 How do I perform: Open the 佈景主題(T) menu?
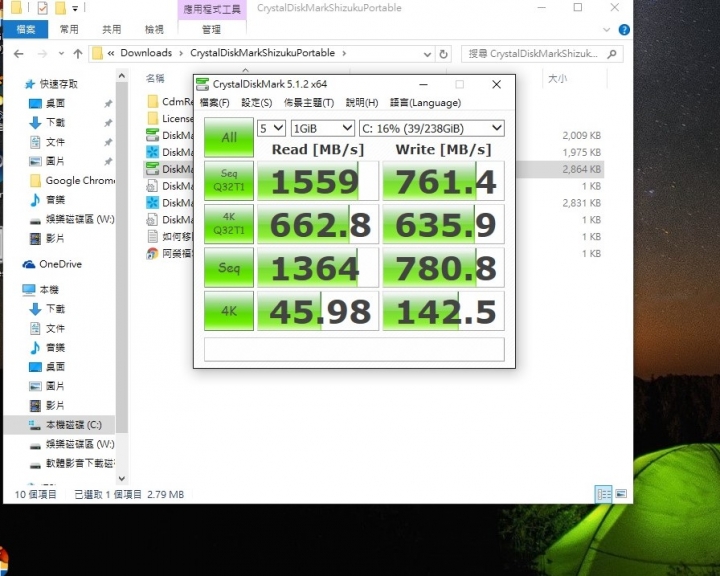tap(309, 102)
